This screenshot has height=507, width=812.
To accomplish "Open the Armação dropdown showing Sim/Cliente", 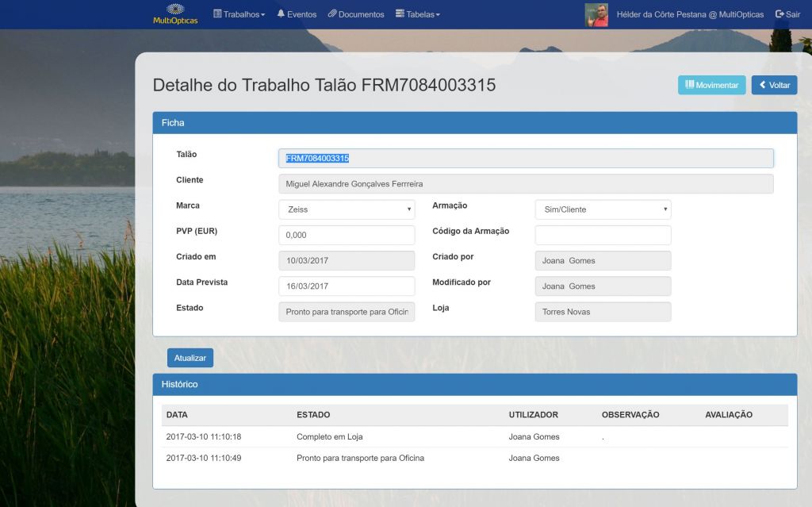I will point(603,209).
